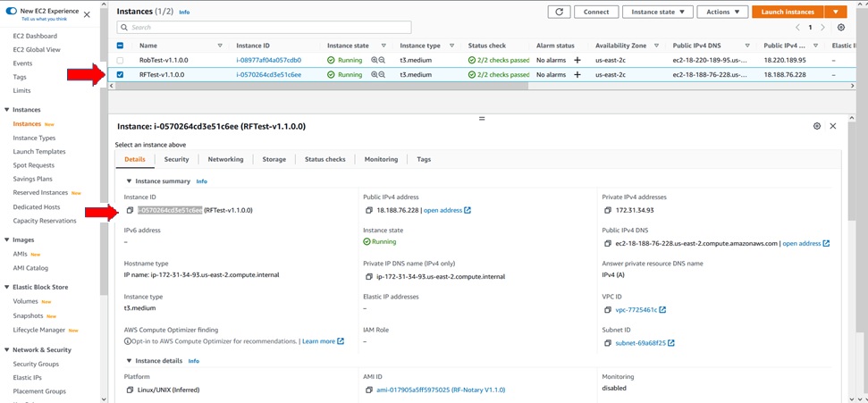Add alarm plus icon for RFTest-v1.1.0.0
Viewport: 868px width, 403px height.
[577, 74]
